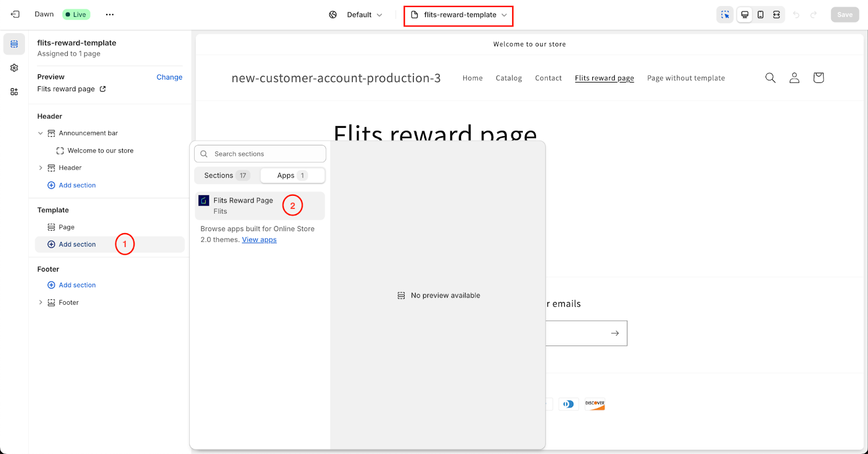Open the Sections sidebar panel icon

14,44
